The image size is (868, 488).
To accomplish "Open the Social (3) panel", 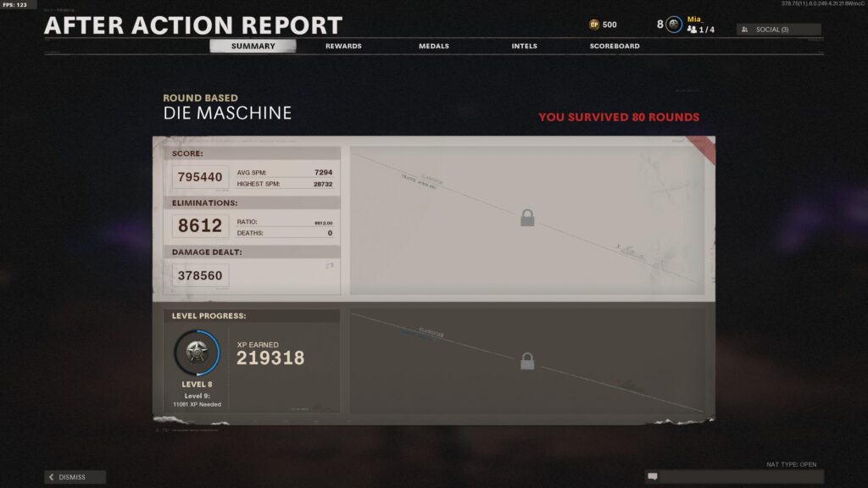I will click(779, 30).
